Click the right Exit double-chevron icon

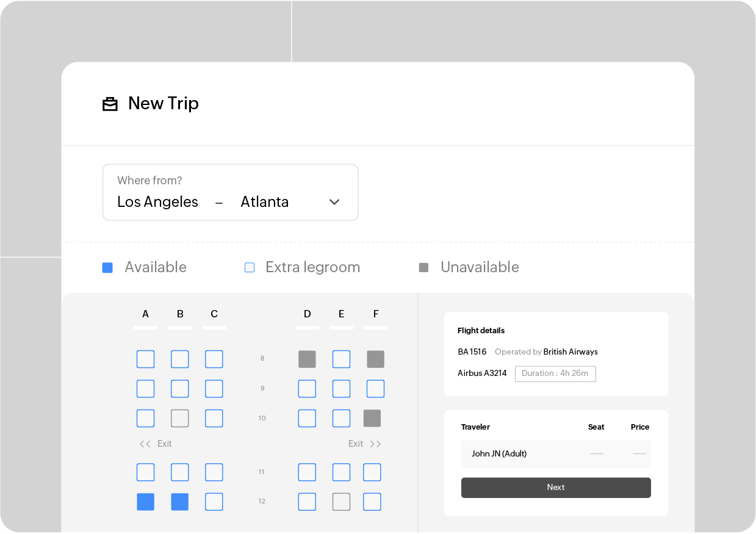[x=375, y=444]
